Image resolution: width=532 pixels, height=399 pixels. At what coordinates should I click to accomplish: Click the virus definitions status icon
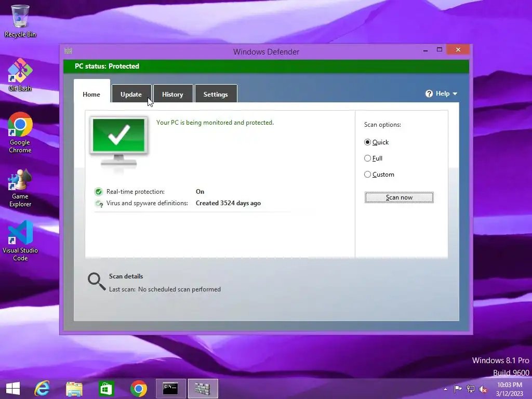tap(99, 204)
